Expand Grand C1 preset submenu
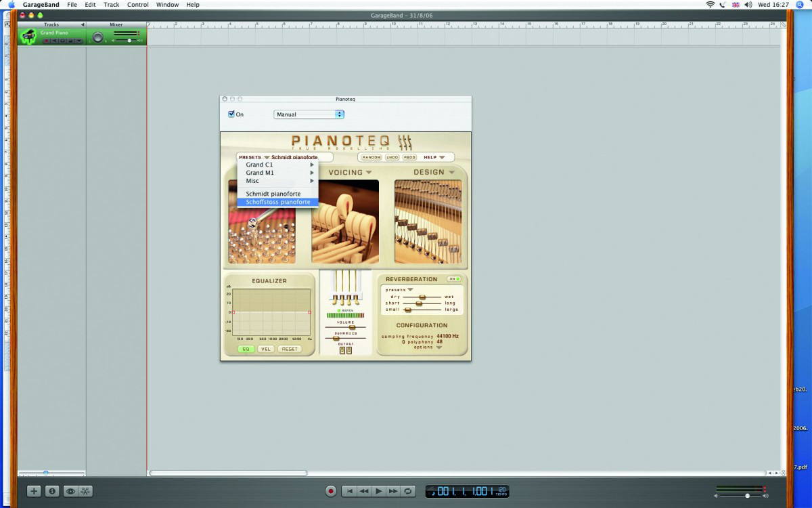 click(277, 165)
